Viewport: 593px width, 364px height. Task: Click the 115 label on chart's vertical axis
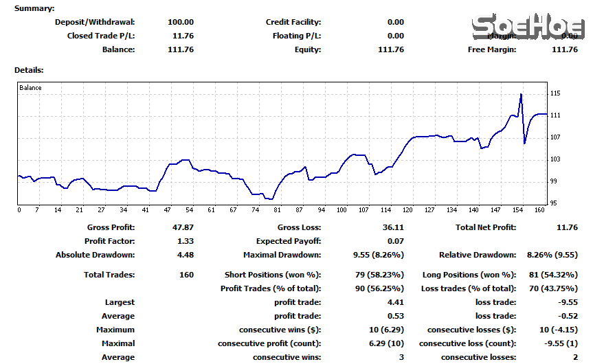[x=555, y=93]
